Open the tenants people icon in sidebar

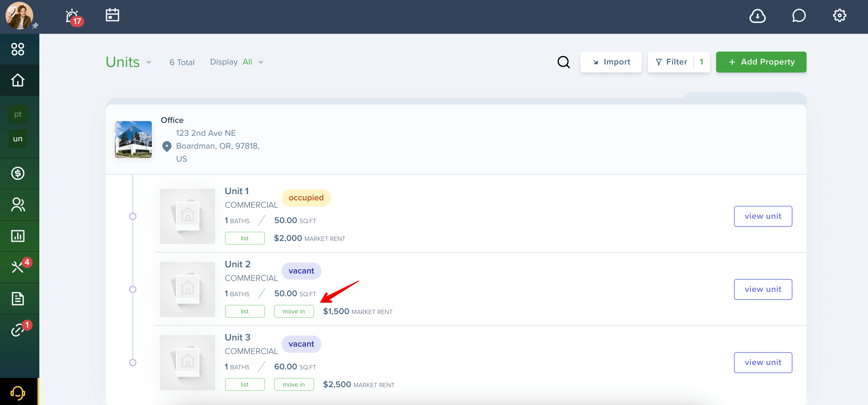[18, 205]
